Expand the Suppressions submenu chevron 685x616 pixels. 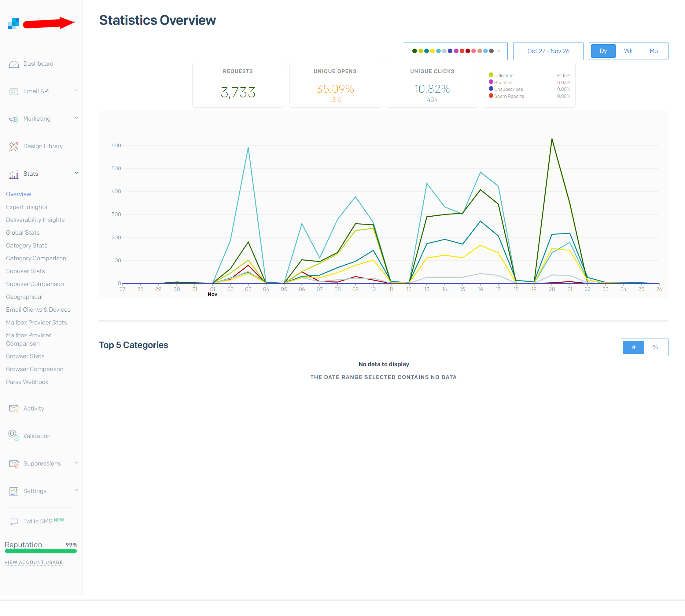click(76, 463)
